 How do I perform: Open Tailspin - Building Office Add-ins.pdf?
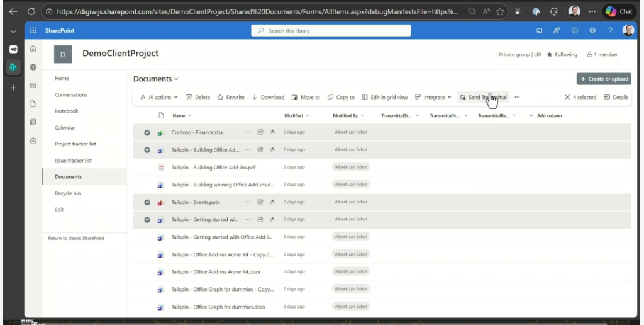point(214,168)
